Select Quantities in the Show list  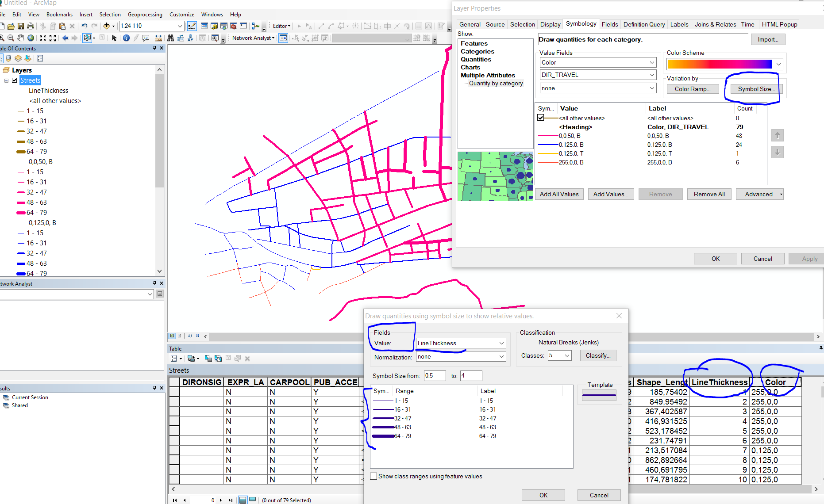coord(476,59)
